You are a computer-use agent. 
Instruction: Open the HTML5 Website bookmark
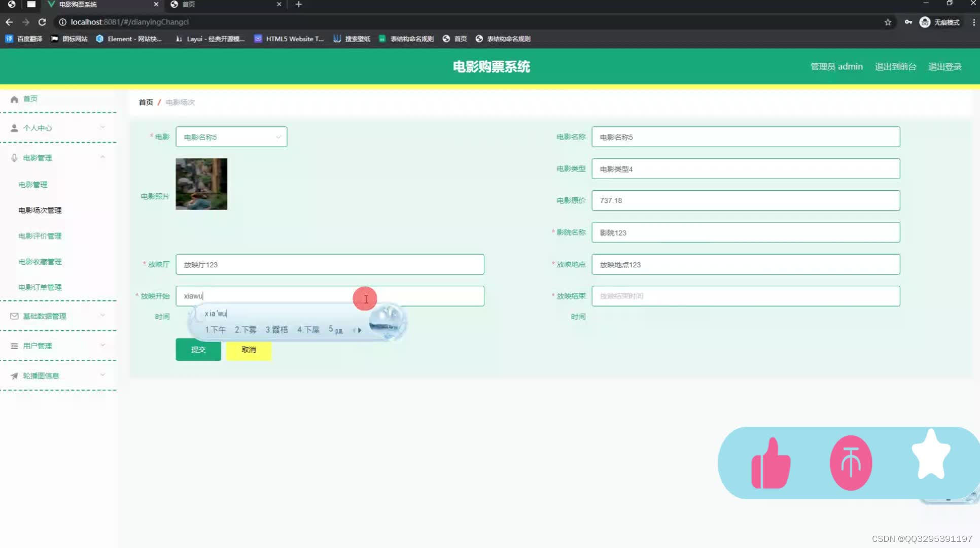(289, 39)
